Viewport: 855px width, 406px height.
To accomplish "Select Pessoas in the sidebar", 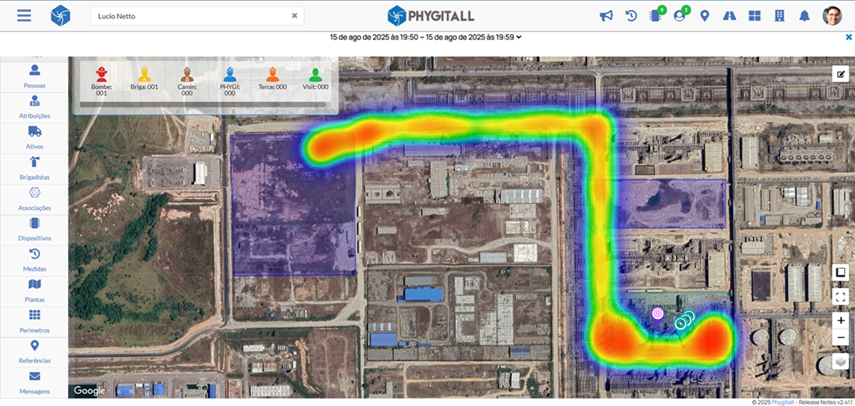I will 34,76.
